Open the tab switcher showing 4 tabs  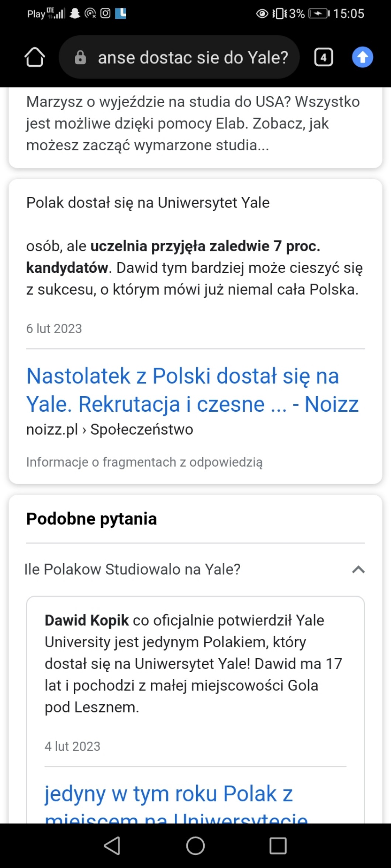click(323, 57)
